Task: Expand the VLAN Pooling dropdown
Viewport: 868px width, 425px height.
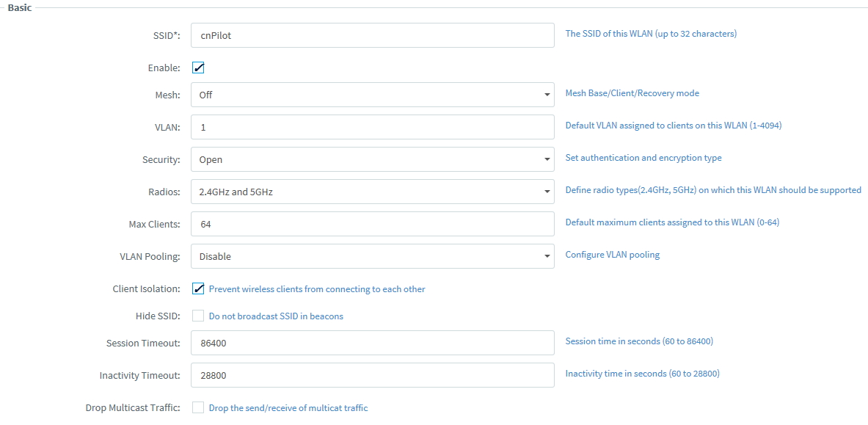Action: point(372,256)
